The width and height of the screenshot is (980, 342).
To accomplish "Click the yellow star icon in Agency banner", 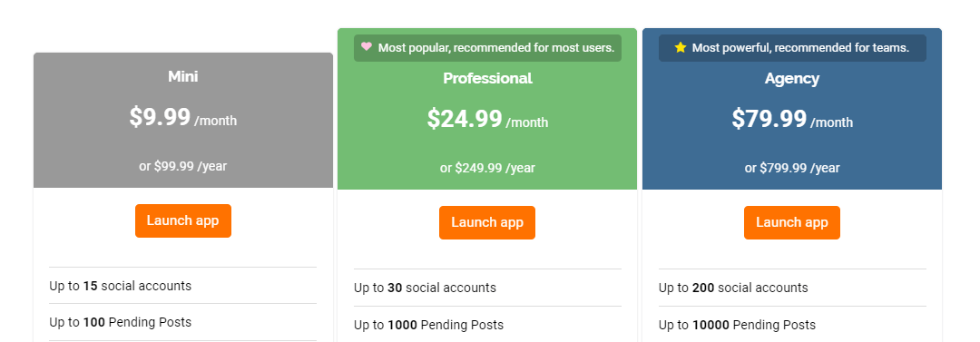I will (680, 47).
